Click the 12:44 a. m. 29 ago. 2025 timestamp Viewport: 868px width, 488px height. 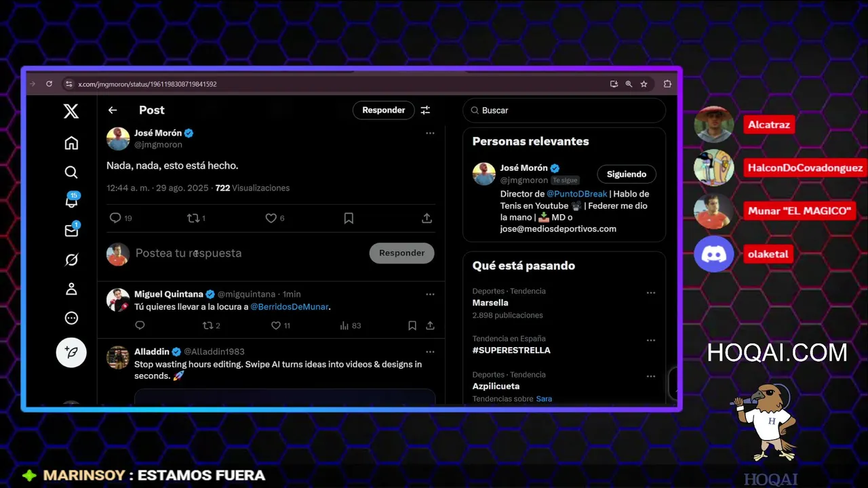[x=157, y=188]
